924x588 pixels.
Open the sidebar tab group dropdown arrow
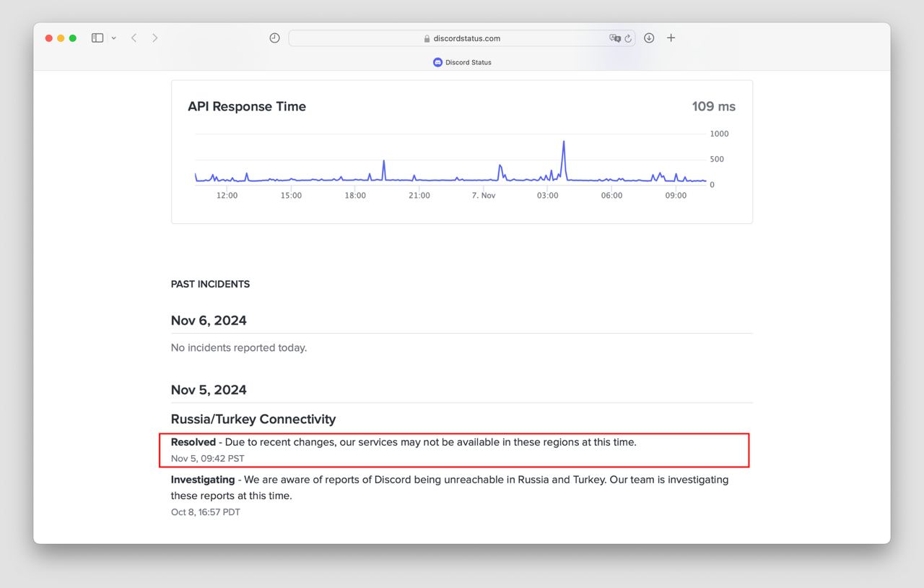click(113, 38)
